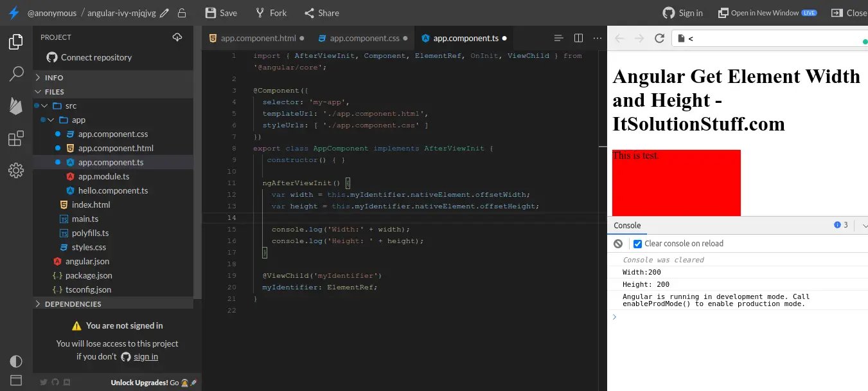Switch to app.component.css tab
Screen dimensions: 868x391
(x=364, y=38)
